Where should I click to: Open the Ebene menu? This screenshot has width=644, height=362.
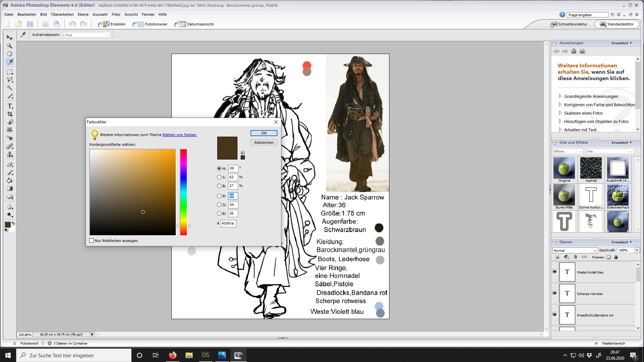point(83,14)
